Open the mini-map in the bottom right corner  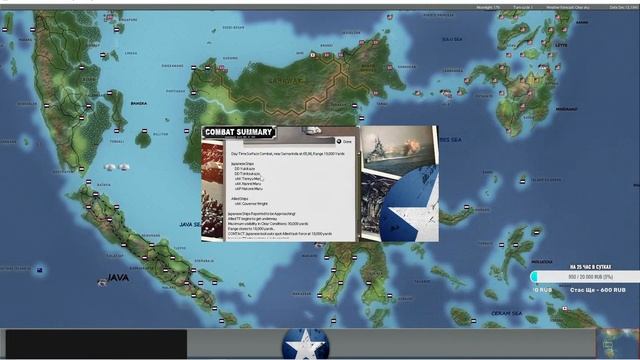[618, 344]
